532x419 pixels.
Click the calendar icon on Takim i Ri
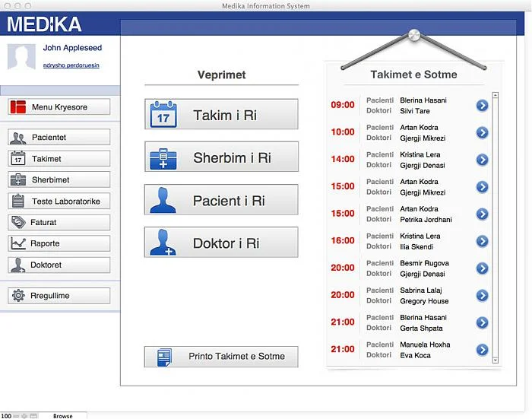[x=163, y=114]
